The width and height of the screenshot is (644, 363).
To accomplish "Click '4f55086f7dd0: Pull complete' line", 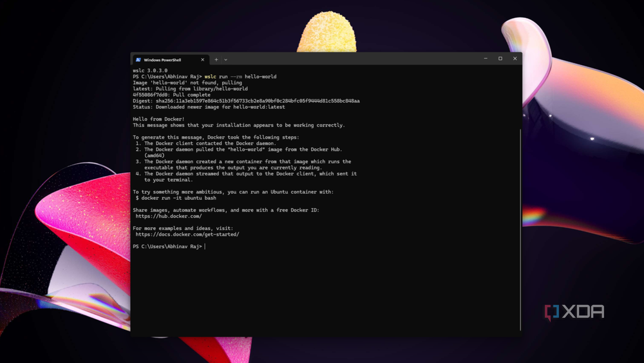I will pos(171,95).
